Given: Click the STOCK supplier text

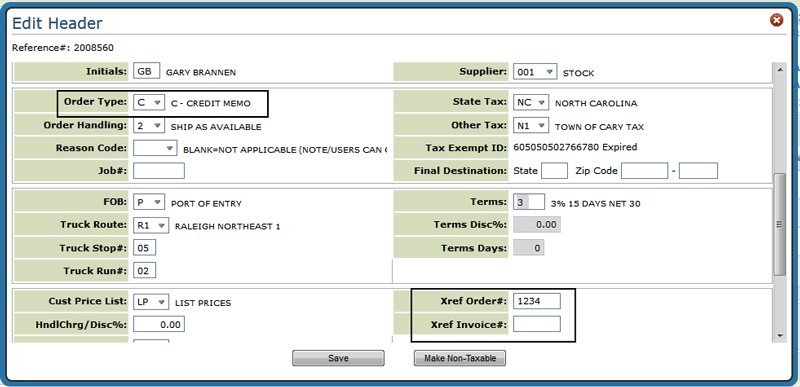Looking at the screenshot, I should pos(579,73).
